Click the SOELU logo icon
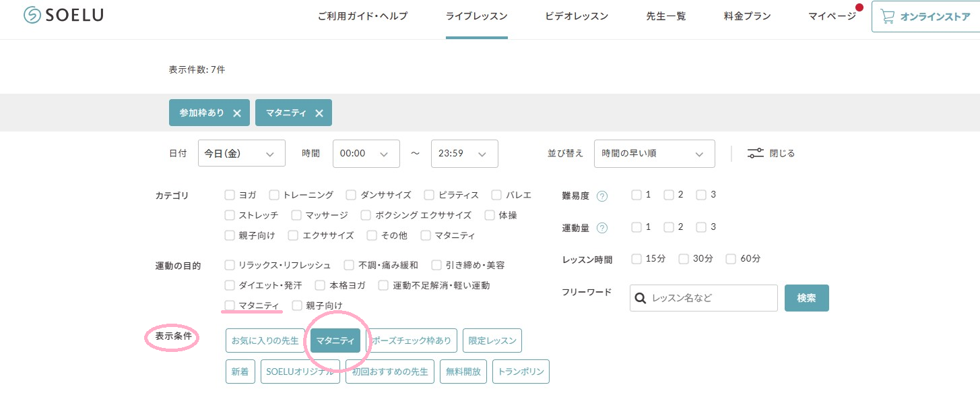The width and height of the screenshot is (980, 414). coord(32,16)
